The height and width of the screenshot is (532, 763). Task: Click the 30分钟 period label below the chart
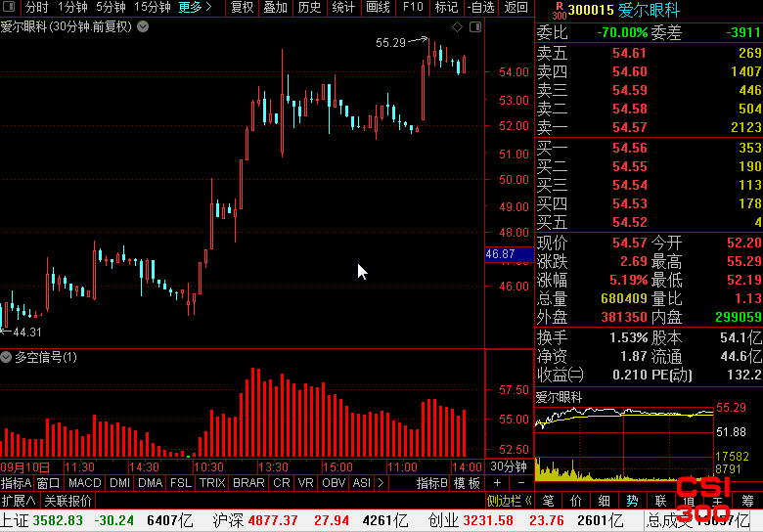509,466
